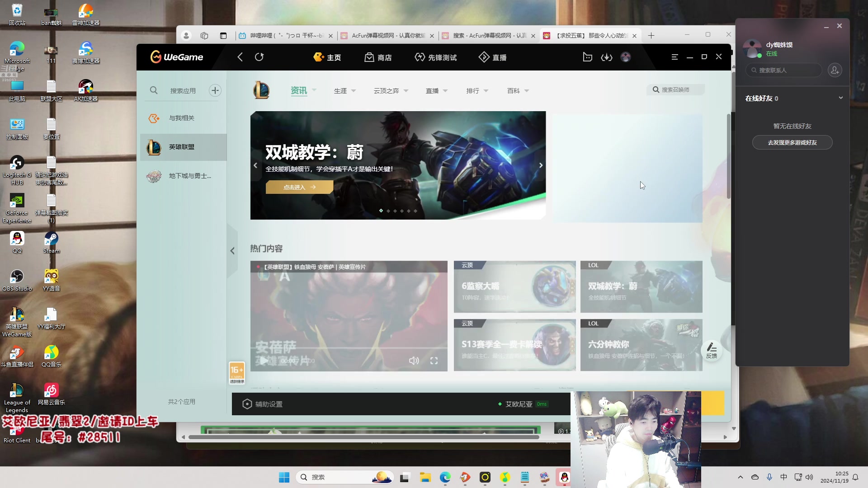Click the League of Legends logo icon
The width and height of the screenshot is (868, 488).
point(261,90)
